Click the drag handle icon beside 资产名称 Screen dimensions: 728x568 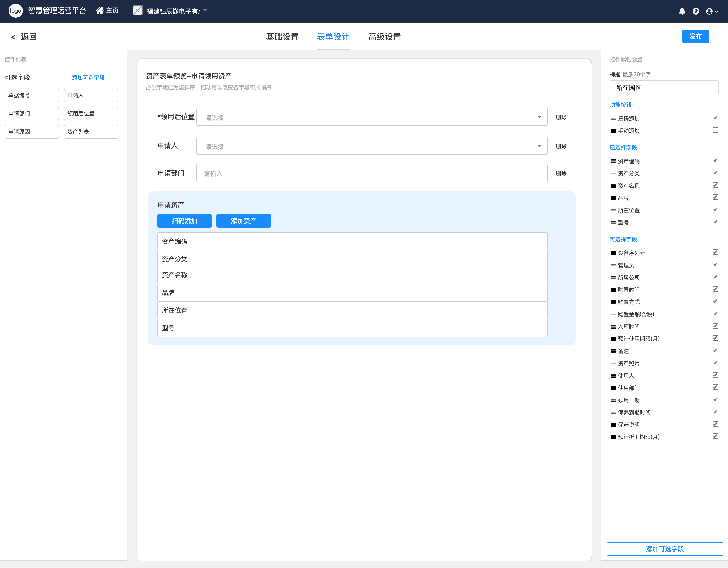(613, 186)
